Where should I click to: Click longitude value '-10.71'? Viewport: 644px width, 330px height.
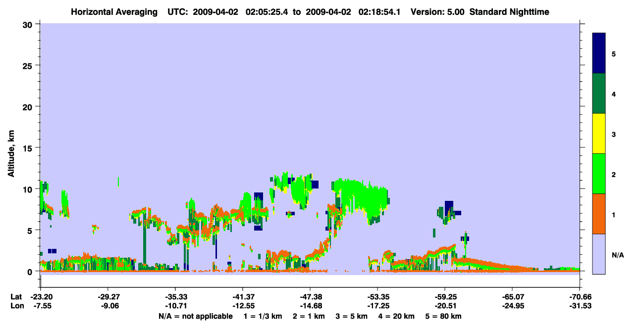(x=175, y=306)
